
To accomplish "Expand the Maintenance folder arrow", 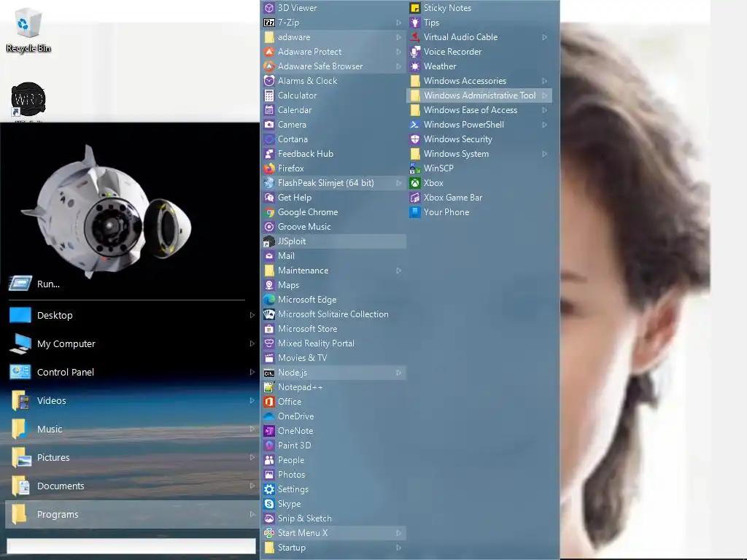I will coord(399,271).
